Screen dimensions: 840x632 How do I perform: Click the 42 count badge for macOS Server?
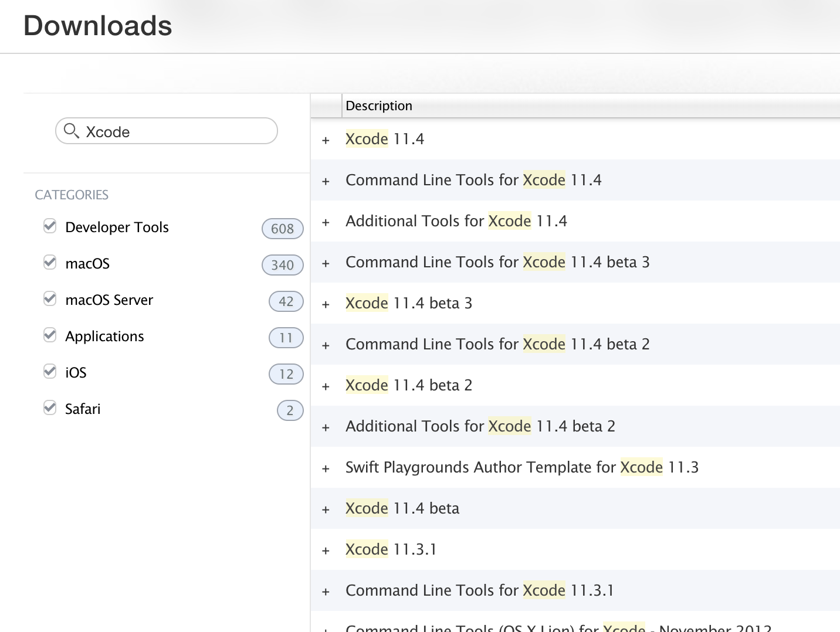(x=286, y=301)
